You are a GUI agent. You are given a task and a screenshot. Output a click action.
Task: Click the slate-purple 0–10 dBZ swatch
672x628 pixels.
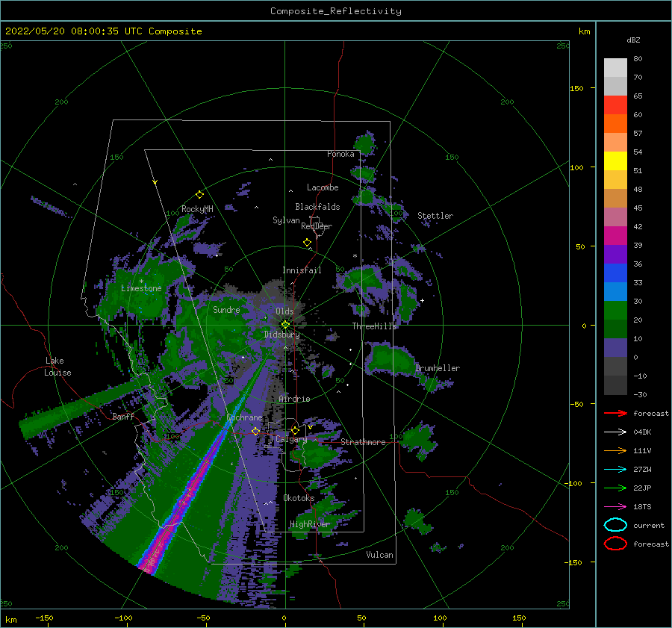tap(615, 348)
